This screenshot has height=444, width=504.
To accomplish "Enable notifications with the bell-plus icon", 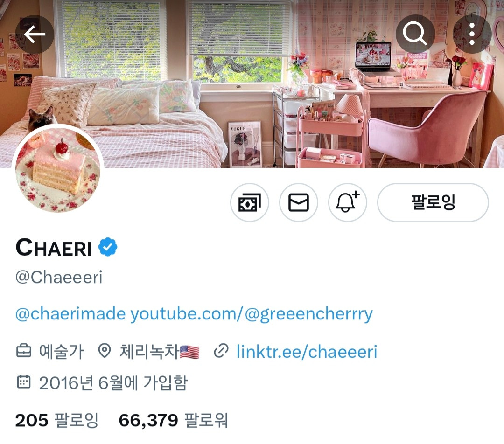I will pos(348,202).
